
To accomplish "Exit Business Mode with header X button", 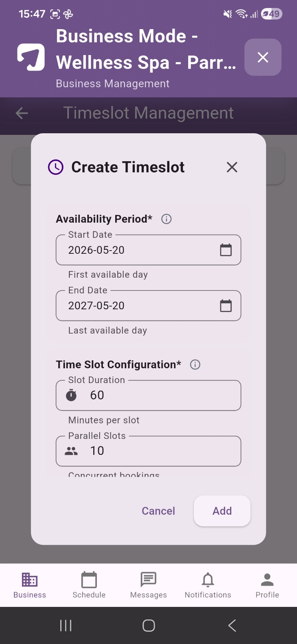I will (x=263, y=57).
